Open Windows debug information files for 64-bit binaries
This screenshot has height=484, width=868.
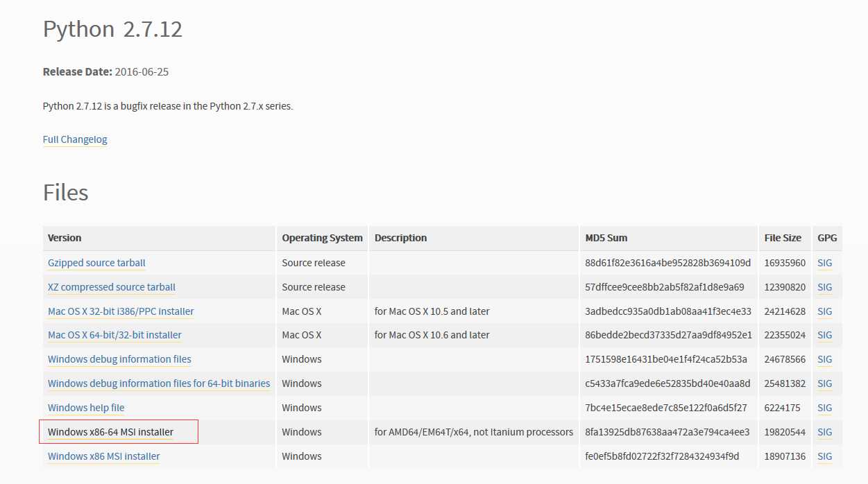pos(159,383)
